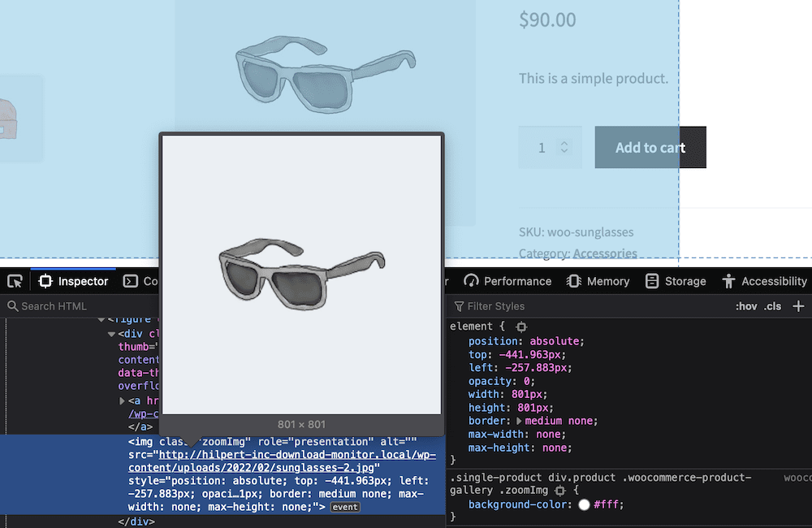
Task: Collapse the div element in the markup tree
Action: (111, 334)
